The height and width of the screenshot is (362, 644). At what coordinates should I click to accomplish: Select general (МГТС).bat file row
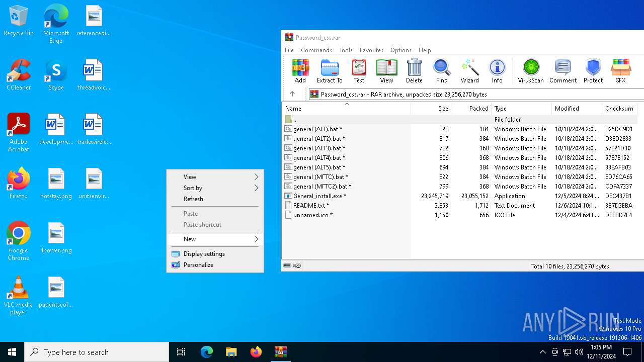coord(459,177)
